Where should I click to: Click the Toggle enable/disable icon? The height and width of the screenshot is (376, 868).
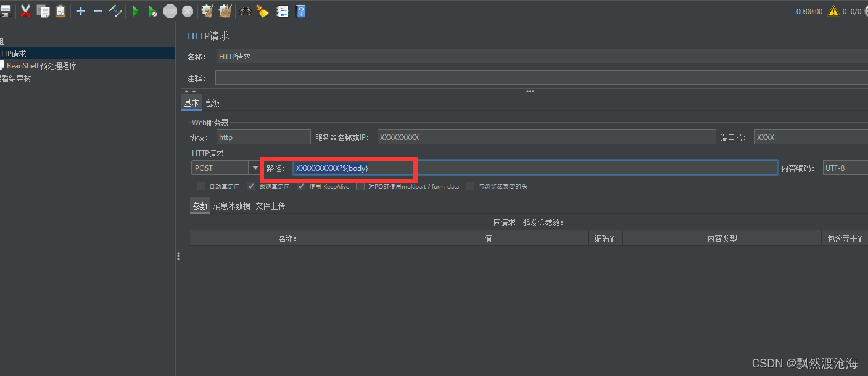click(x=115, y=11)
